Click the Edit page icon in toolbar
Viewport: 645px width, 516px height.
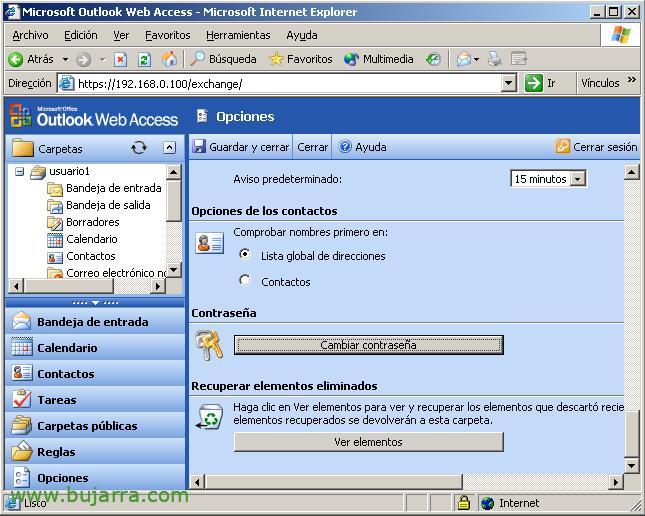coord(519,59)
